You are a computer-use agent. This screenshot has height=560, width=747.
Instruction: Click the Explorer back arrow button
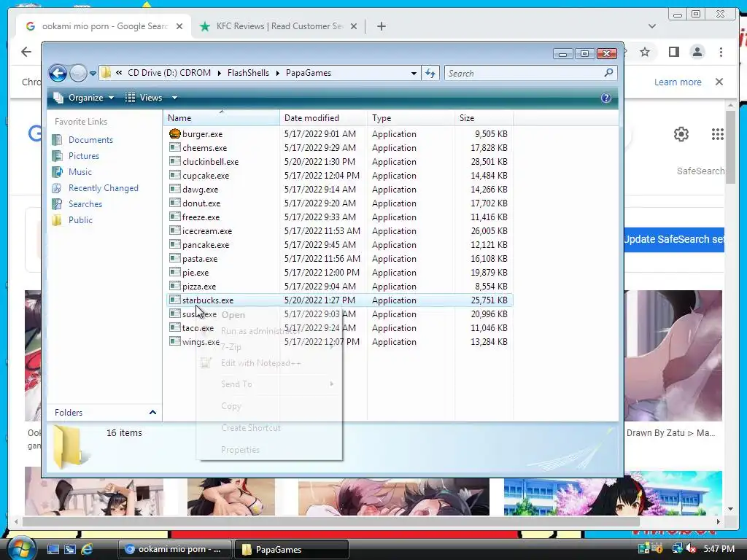tap(58, 74)
